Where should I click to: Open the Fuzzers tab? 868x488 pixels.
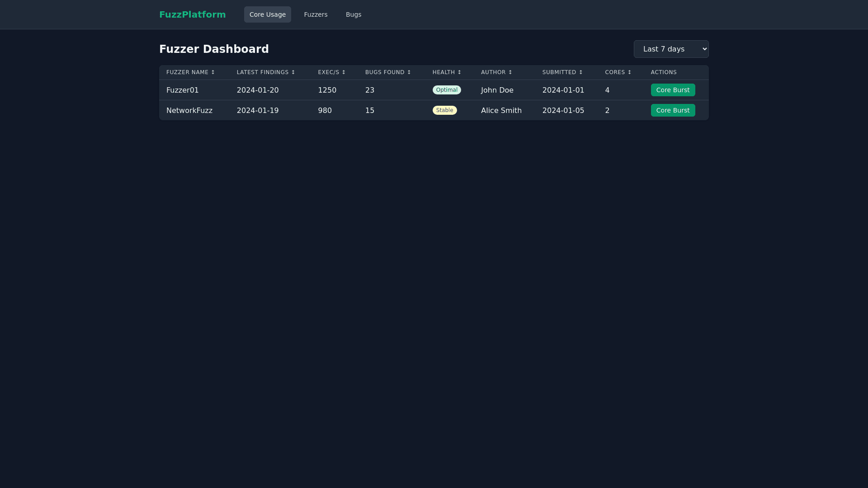pos(316,14)
